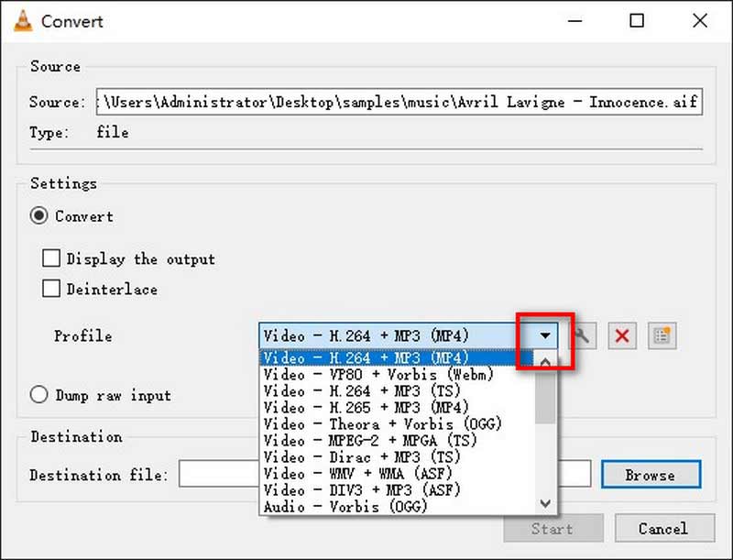Image resolution: width=733 pixels, height=560 pixels.
Task: Click the VLC cone icon in title bar
Action: tap(23, 21)
